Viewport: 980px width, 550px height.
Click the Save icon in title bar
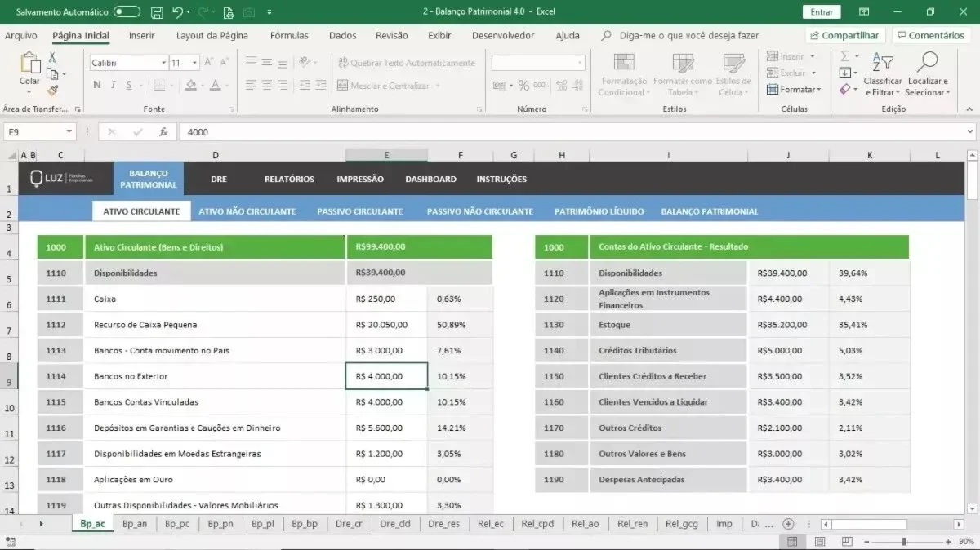pyautogui.click(x=157, y=12)
